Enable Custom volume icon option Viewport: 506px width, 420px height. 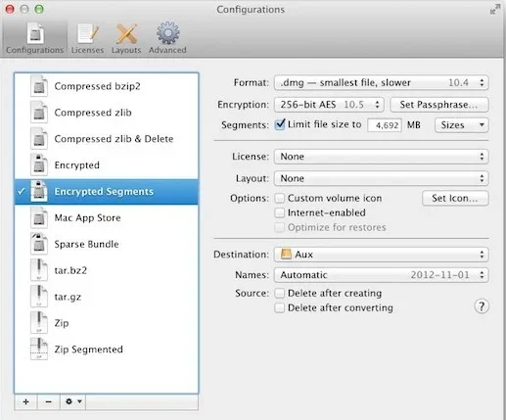(280, 198)
